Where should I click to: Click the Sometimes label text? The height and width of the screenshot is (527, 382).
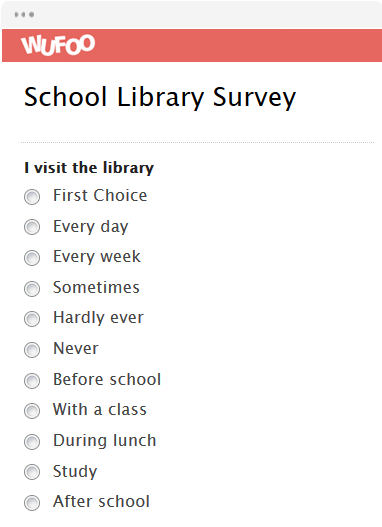[x=96, y=287]
